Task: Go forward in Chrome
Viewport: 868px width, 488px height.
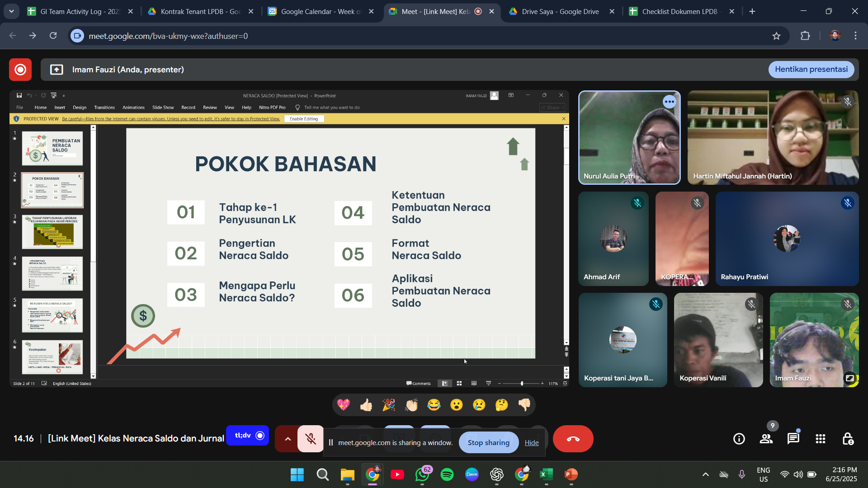Action: pyautogui.click(x=33, y=36)
